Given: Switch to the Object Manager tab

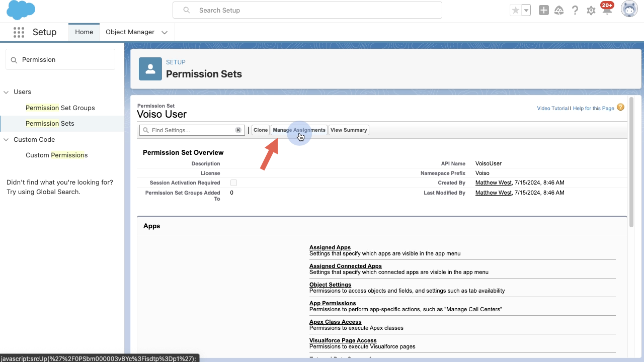Looking at the screenshot, I should 130,32.
